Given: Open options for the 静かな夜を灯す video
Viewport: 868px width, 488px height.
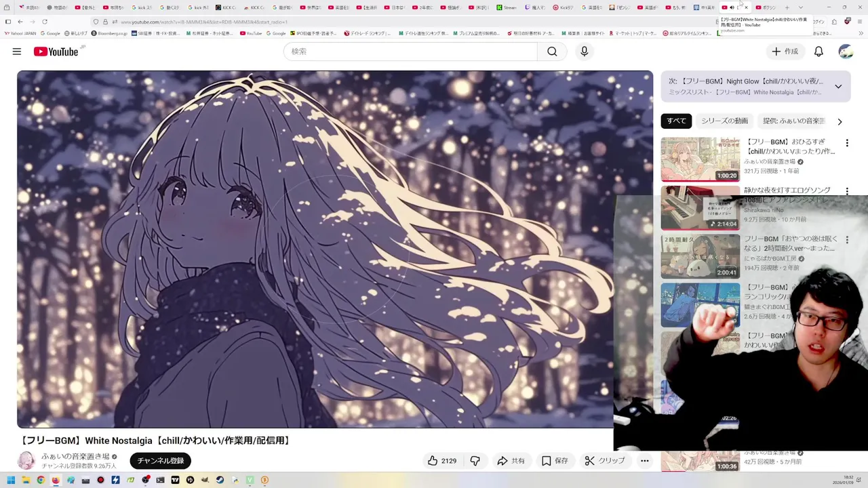Looking at the screenshot, I should pyautogui.click(x=847, y=192).
